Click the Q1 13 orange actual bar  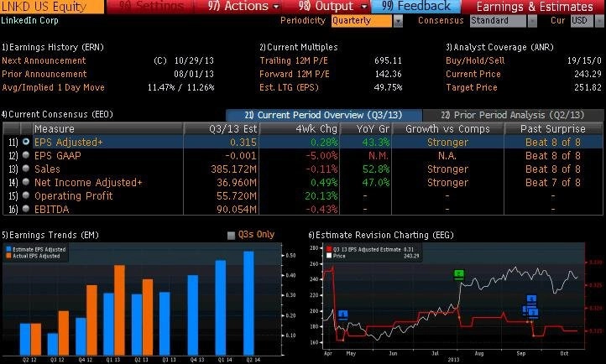point(119,310)
